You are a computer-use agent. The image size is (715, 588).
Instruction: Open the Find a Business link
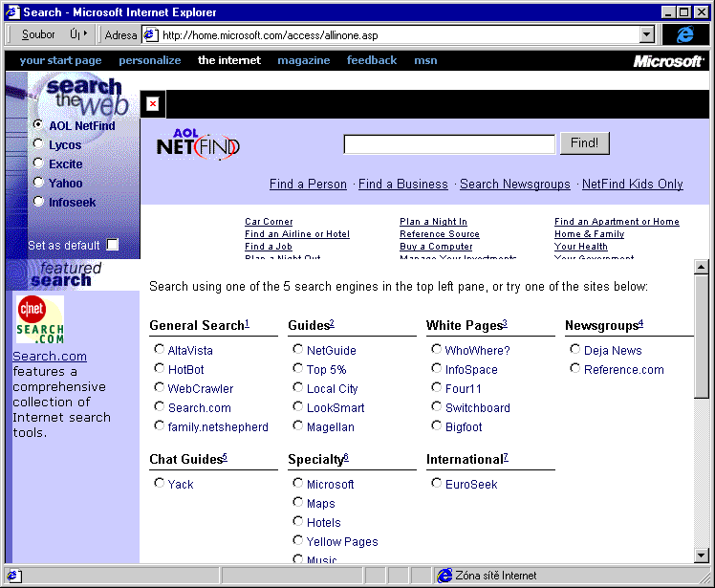(403, 184)
